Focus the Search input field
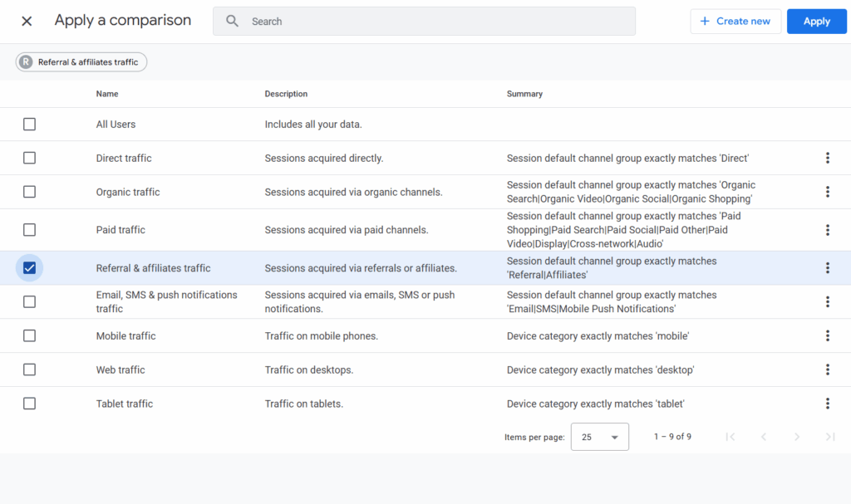 coord(424,21)
